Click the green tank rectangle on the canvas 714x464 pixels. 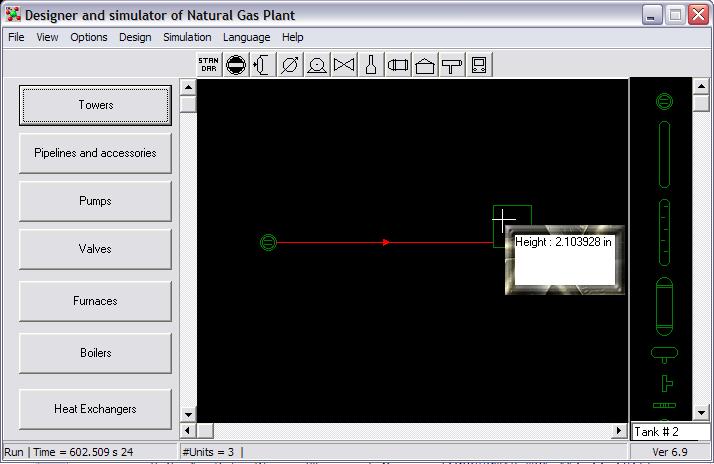(512, 221)
